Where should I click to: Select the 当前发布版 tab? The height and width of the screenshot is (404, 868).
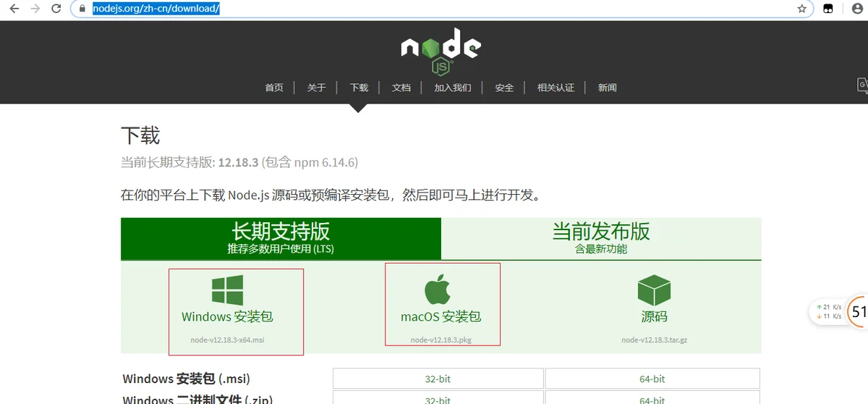(601, 238)
